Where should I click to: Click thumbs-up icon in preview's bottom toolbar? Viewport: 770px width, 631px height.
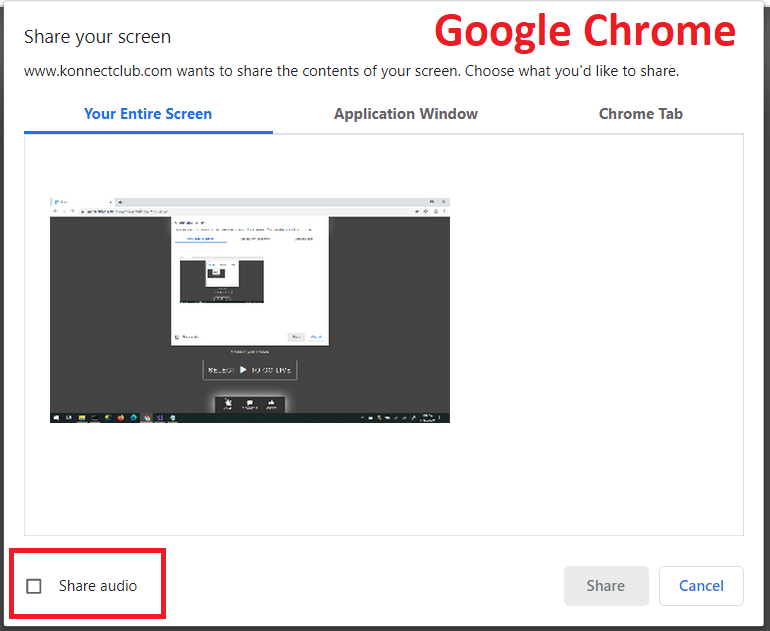pos(271,404)
